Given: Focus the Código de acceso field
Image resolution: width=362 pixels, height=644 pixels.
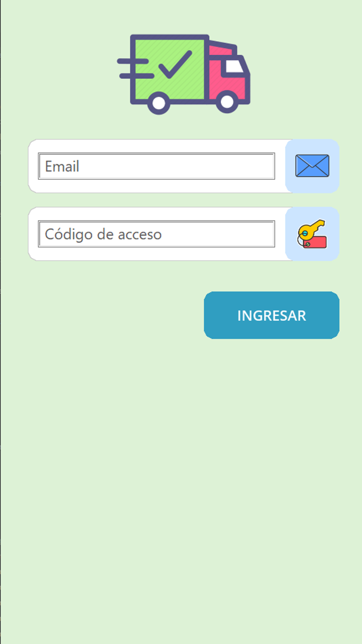Looking at the screenshot, I should (156, 234).
